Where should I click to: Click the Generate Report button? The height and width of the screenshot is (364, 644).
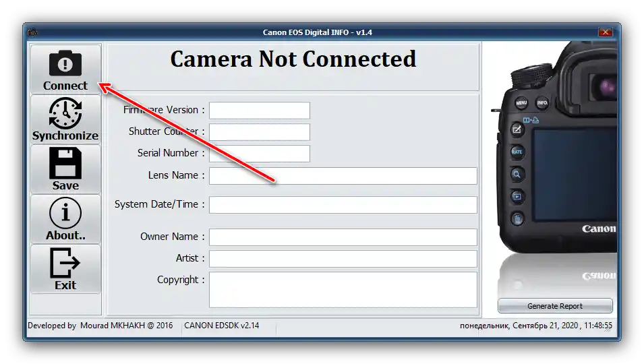click(x=555, y=306)
